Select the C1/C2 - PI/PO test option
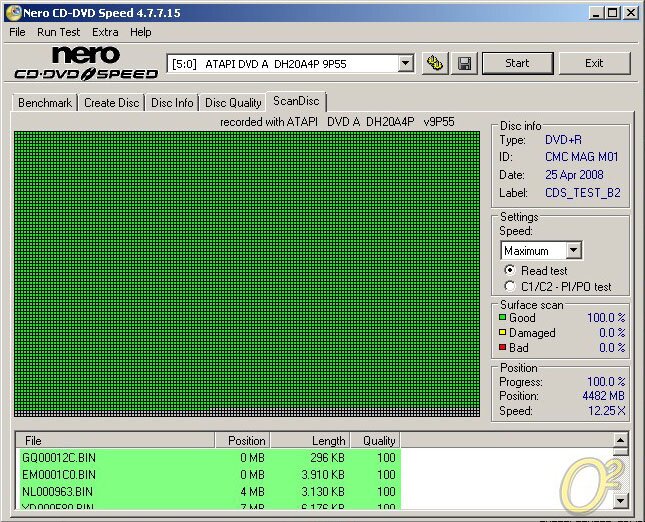Image resolution: width=645 pixels, height=522 pixels. click(510, 286)
